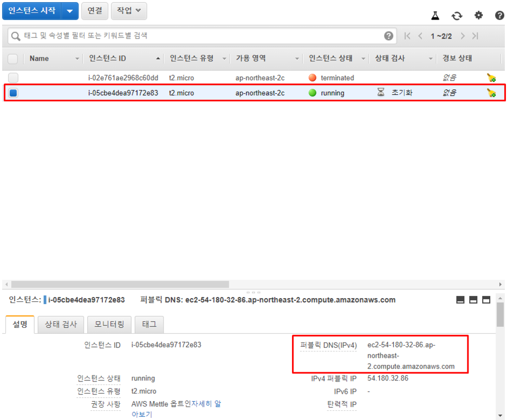Viewport: 507px width, 420px height.
Task: Click the tag and attribute search field
Action: point(202,36)
